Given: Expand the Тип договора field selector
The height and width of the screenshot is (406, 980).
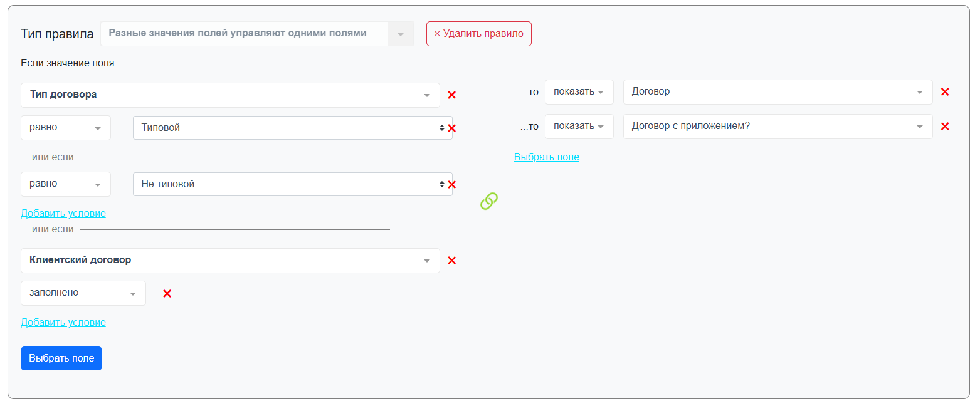Looking at the screenshot, I should (230, 95).
